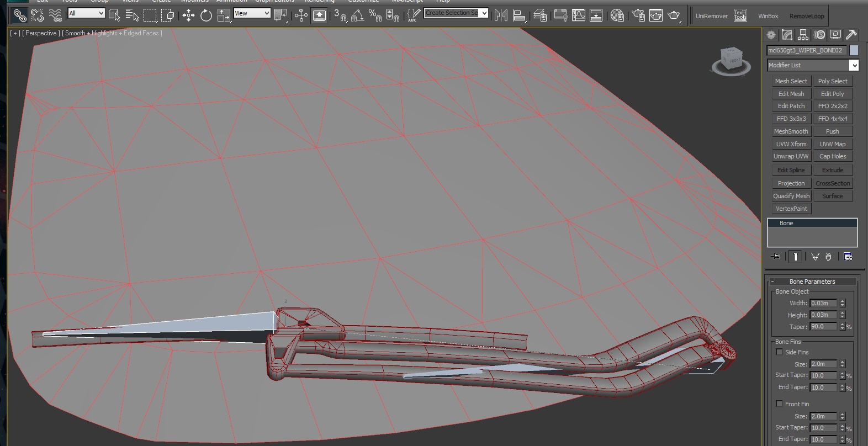Image resolution: width=868 pixels, height=446 pixels.
Task: Switch to the Hierarchy panel tab
Action: click(803, 35)
